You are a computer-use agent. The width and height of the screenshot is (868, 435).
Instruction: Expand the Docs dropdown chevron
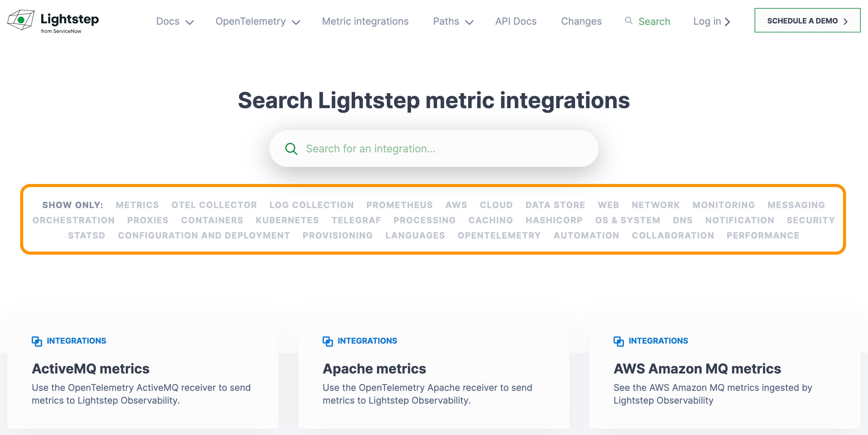pos(190,23)
